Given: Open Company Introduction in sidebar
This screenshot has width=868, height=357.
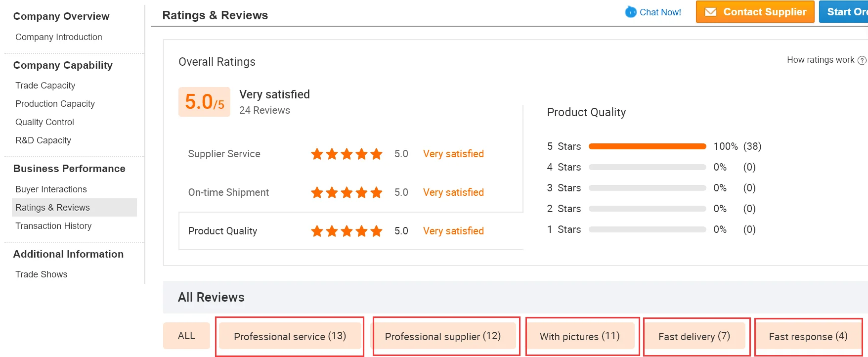Looking at the screenshot, I should point(59,37).
